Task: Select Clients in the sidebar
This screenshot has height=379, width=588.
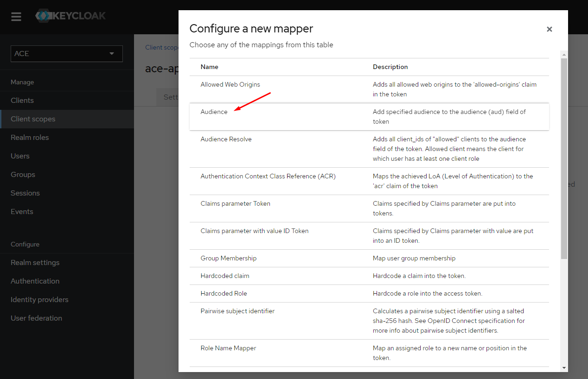Action: pos(22,100)
